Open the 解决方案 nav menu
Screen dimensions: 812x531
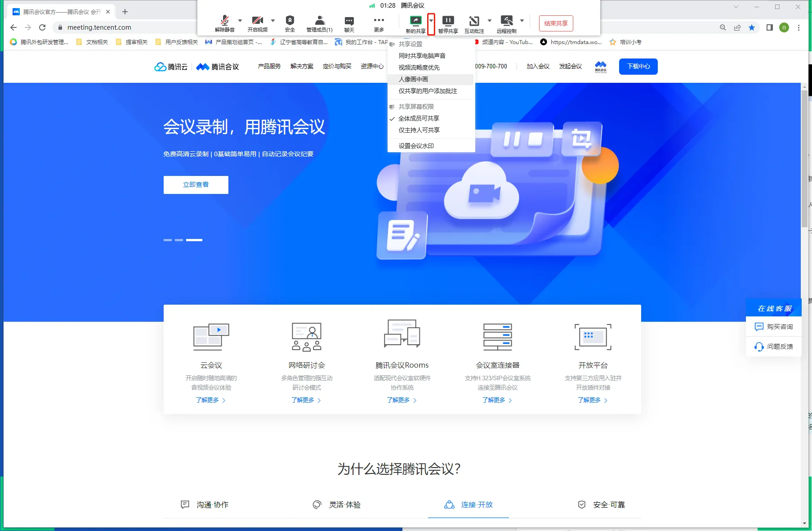pos(302,67)
